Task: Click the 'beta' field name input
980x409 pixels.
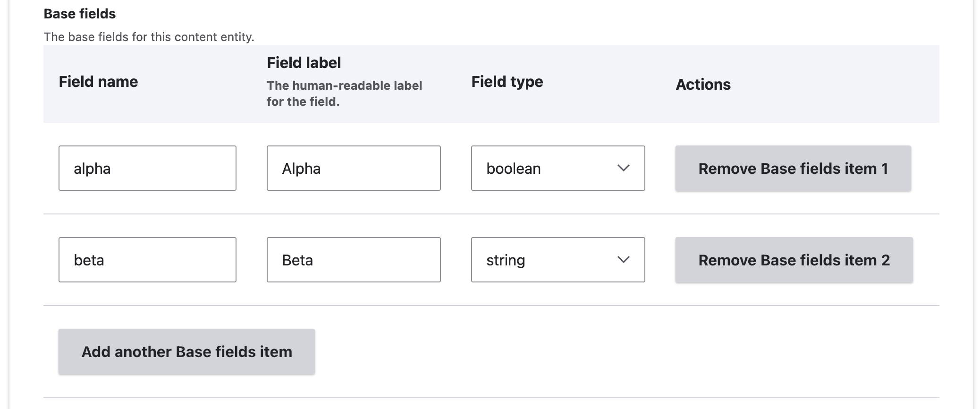Action: 147,260
